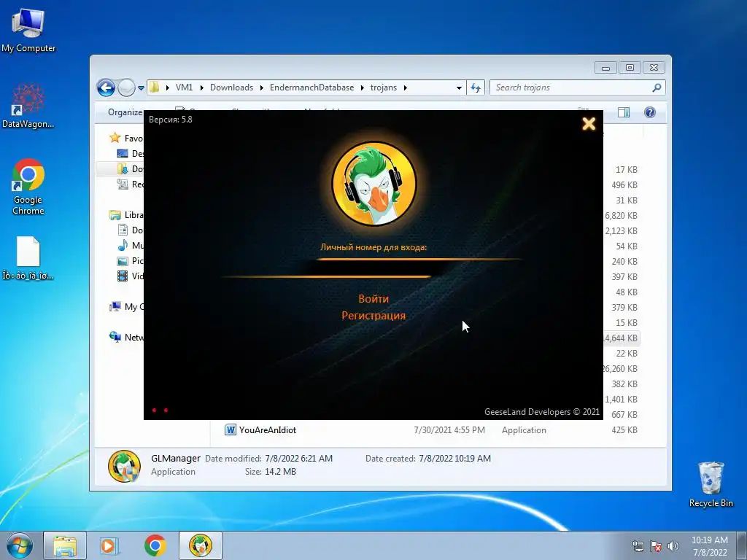Maximize the Explorer window
The height and width of the screenshot is (560, 747).
point(630,68)
